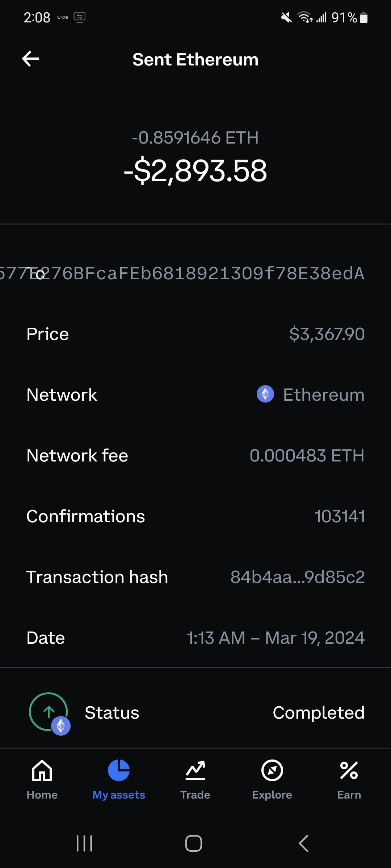Open the Explore compass icon
This screenshot has width=391, height=868.
[x=272, y=770]
